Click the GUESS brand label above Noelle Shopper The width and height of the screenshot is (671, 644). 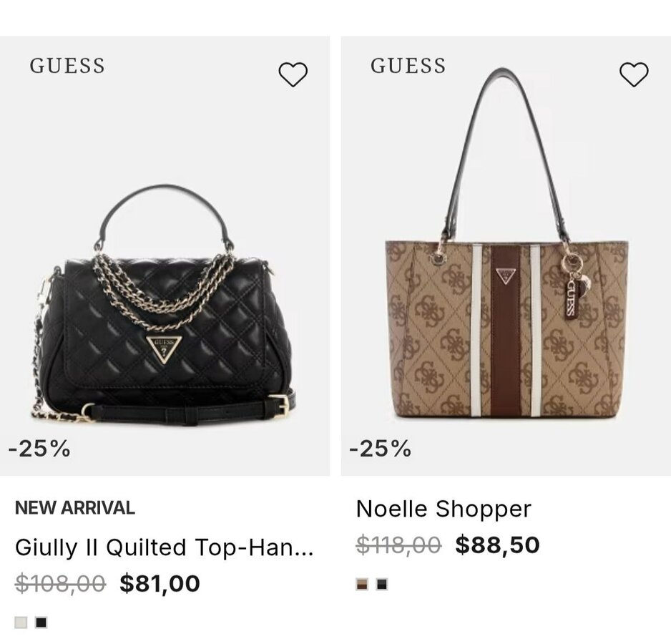(408, 66)
